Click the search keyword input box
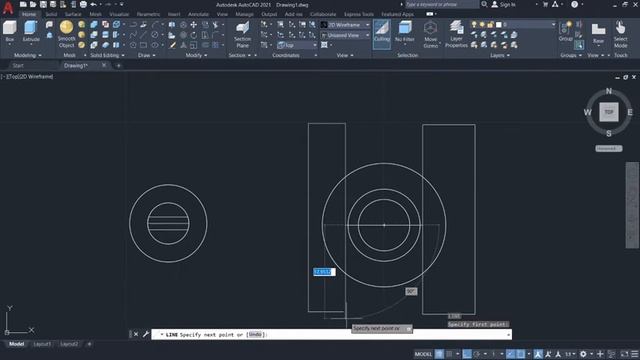This screenshot has width=640, height=360. point(442,4)
